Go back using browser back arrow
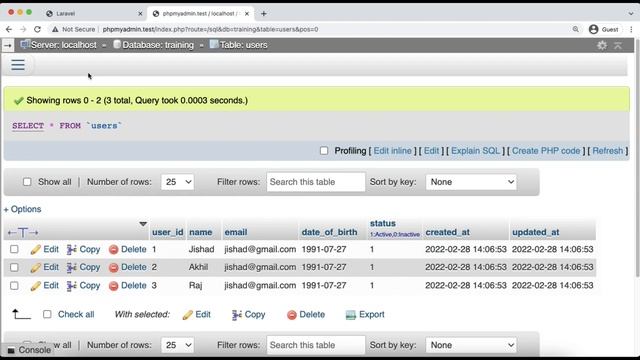 point(9,29)
